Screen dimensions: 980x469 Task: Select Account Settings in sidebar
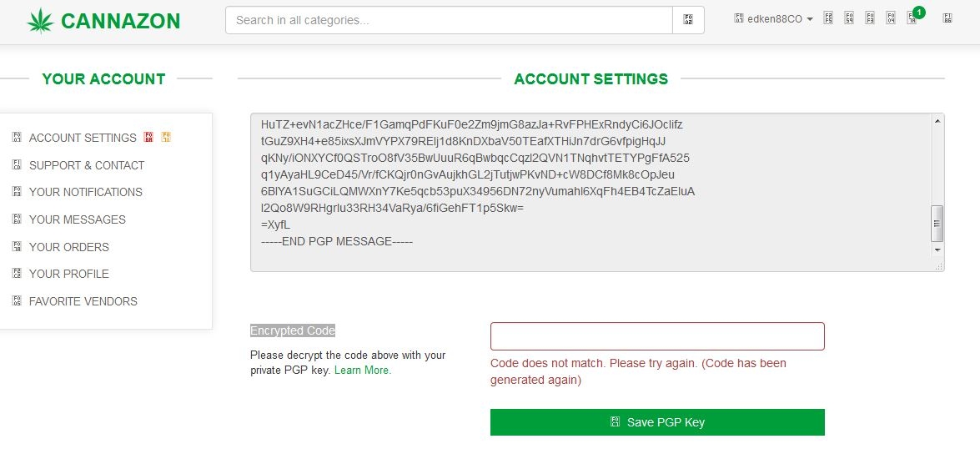83,138
